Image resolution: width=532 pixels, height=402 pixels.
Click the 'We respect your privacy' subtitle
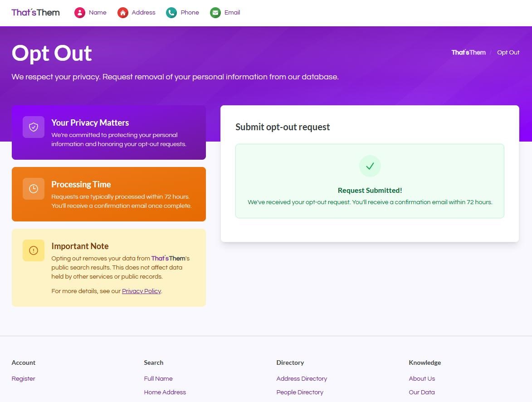(x=175, y=77)
